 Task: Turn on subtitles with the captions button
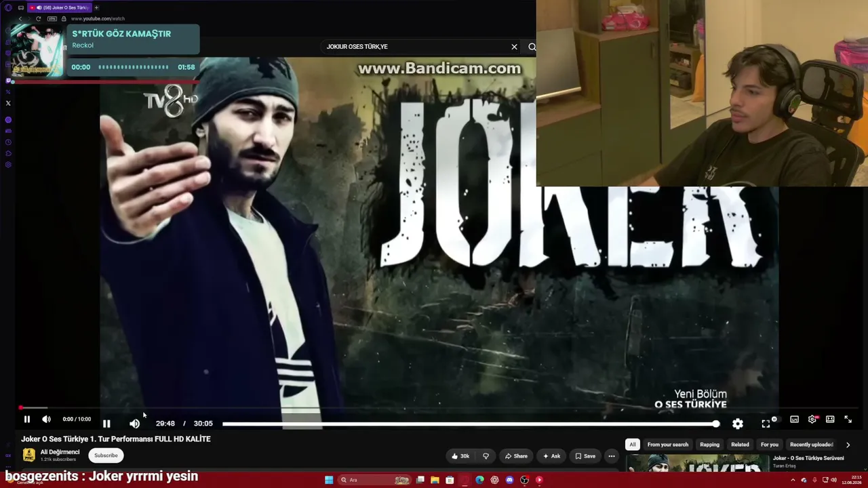(795, 420)
